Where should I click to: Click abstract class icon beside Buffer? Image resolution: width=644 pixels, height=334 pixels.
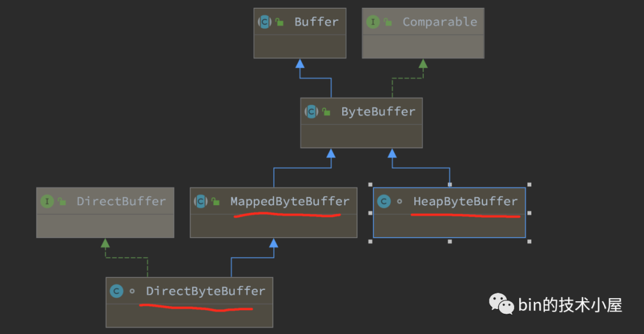[x=265, y=22]
